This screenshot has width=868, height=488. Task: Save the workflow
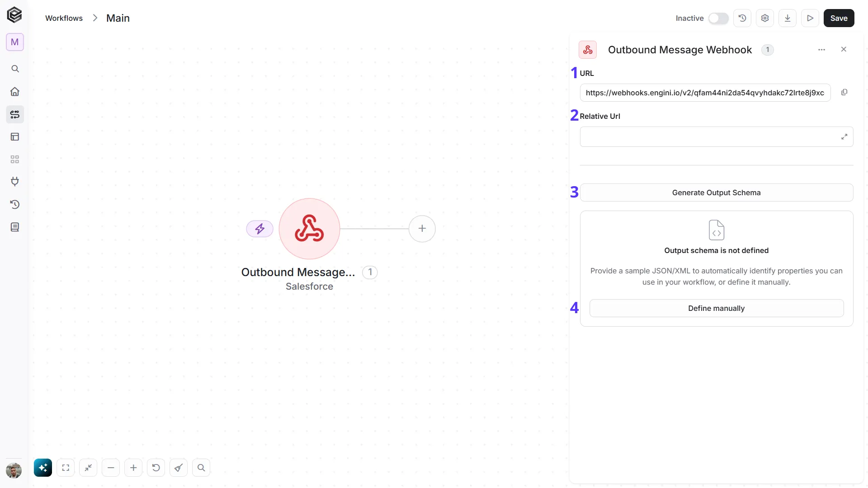(x=839, y=18)
